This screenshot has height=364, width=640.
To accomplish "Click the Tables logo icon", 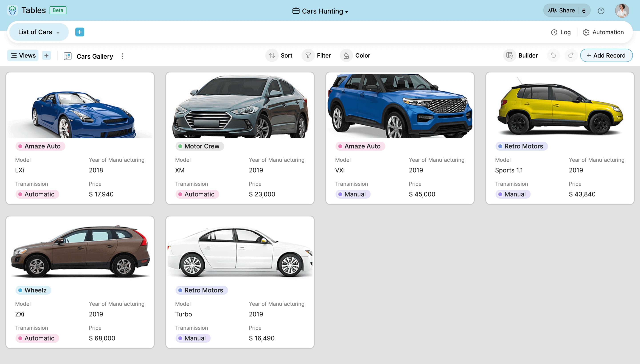I will pyautogui.click(x=12, y=10).
